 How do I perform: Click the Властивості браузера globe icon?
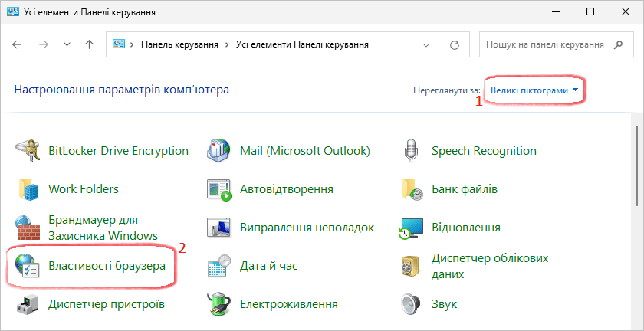click(x=27, y=266)
